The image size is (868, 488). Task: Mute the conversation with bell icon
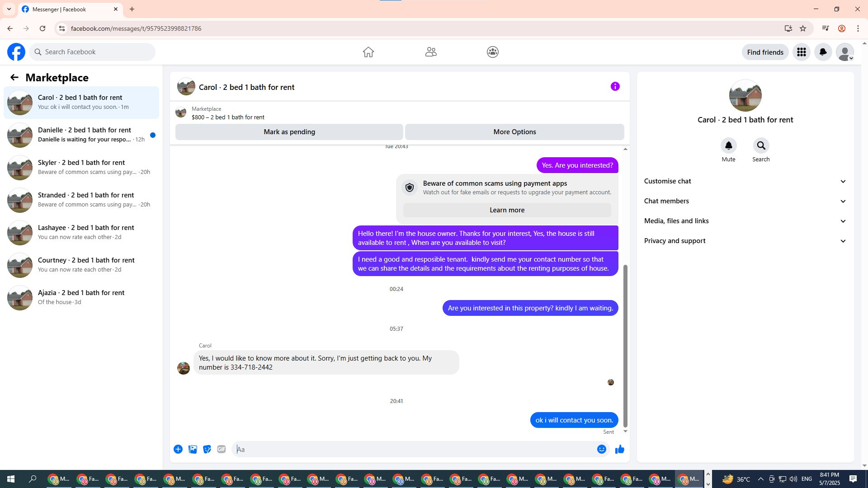[728, 145]
